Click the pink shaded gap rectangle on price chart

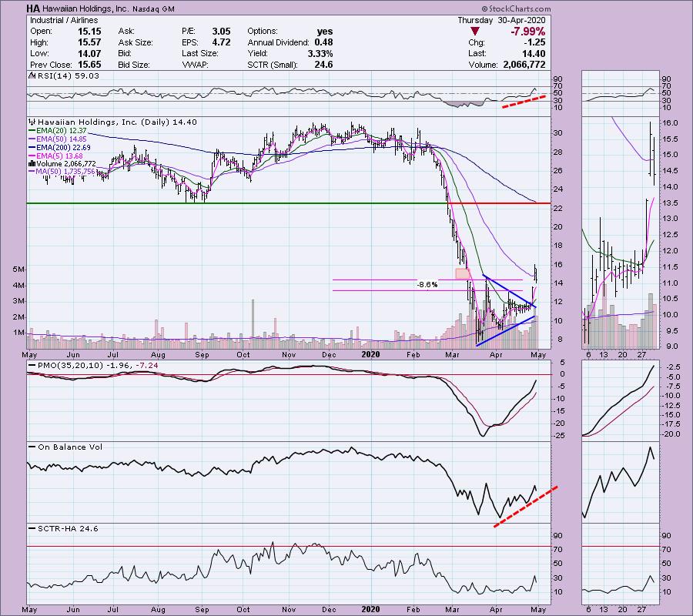462,273
